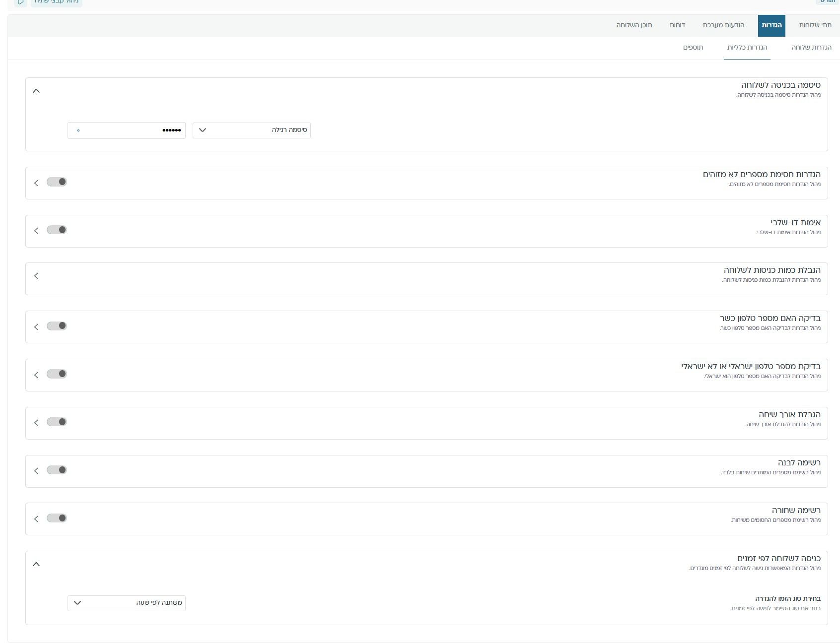840x644 pixels.
Task: Toggle הגדרות חסימת מספרים לא מזוהים switch
Action: click(x=57, y=182)
